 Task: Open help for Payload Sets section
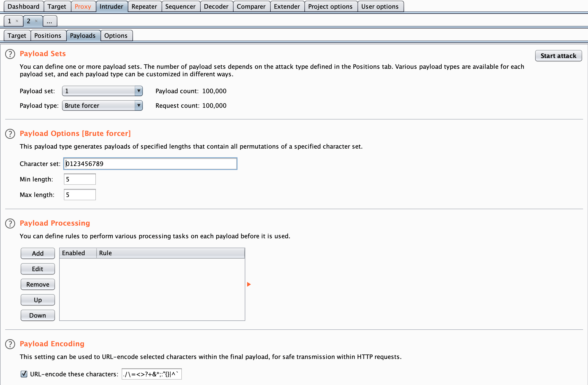click(10, 54)
